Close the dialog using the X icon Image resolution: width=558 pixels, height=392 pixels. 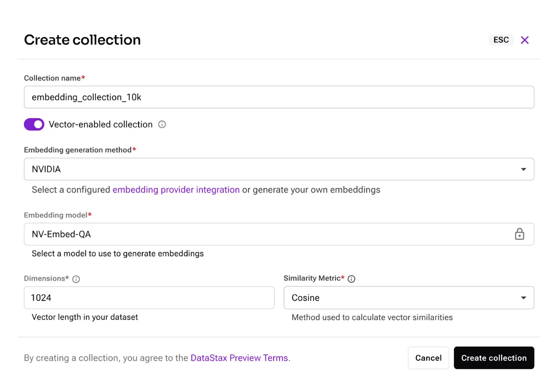coord(525,40)
